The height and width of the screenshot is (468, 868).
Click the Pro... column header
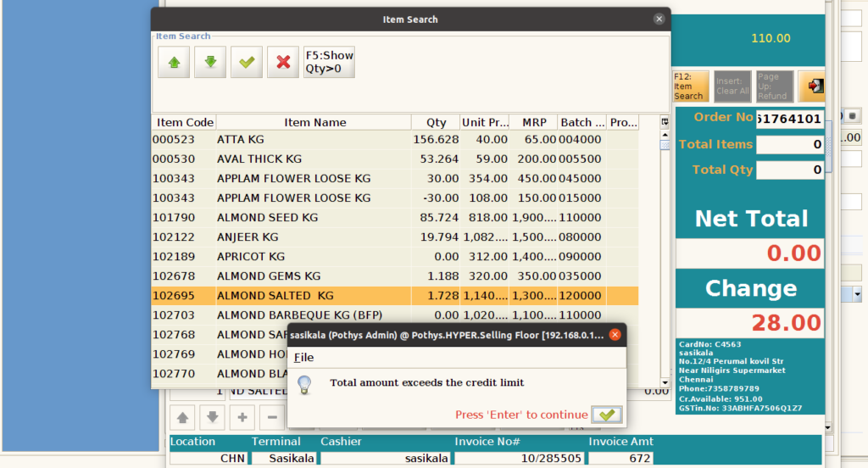click(x=623, y=122)
